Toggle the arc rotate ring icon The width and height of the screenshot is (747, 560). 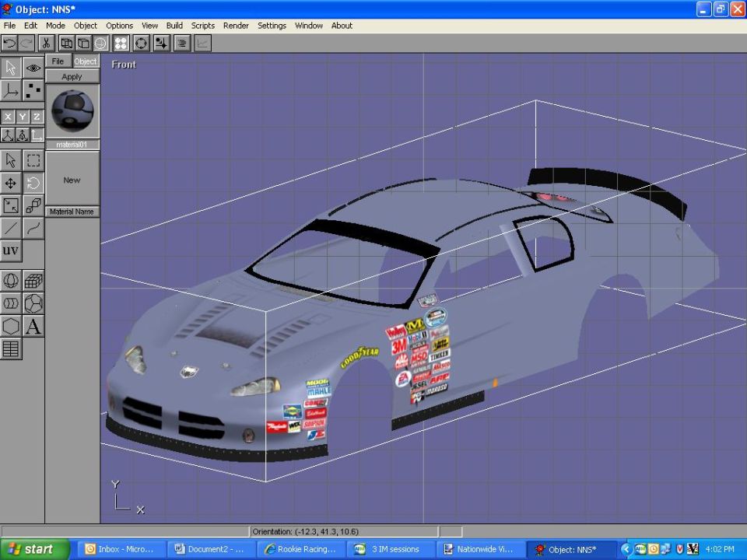pos(141,44)
